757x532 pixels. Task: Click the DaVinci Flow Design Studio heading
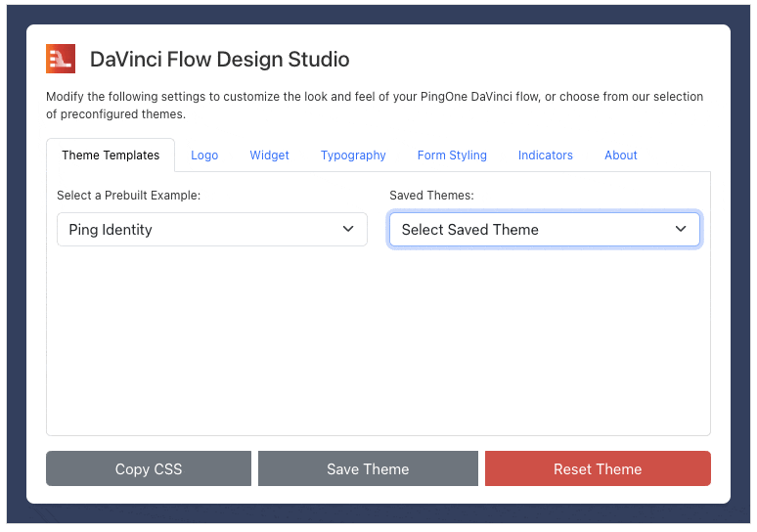(220, 60)
